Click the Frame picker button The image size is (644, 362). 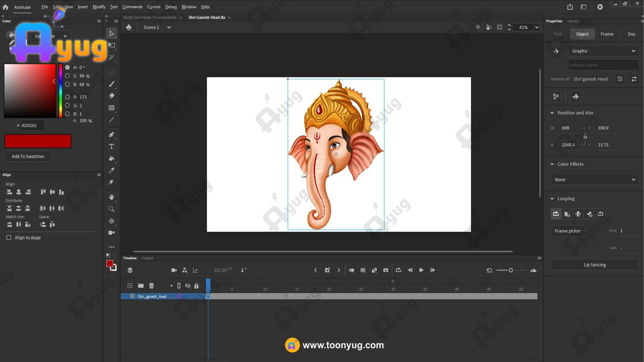click(568, 231)
